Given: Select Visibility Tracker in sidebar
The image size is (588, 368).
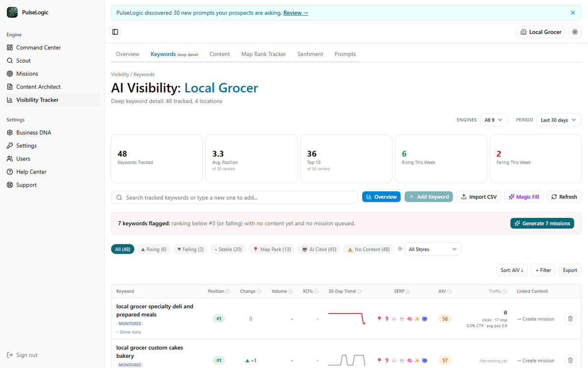Looking at the screenshot, I should tap(52, 100).
